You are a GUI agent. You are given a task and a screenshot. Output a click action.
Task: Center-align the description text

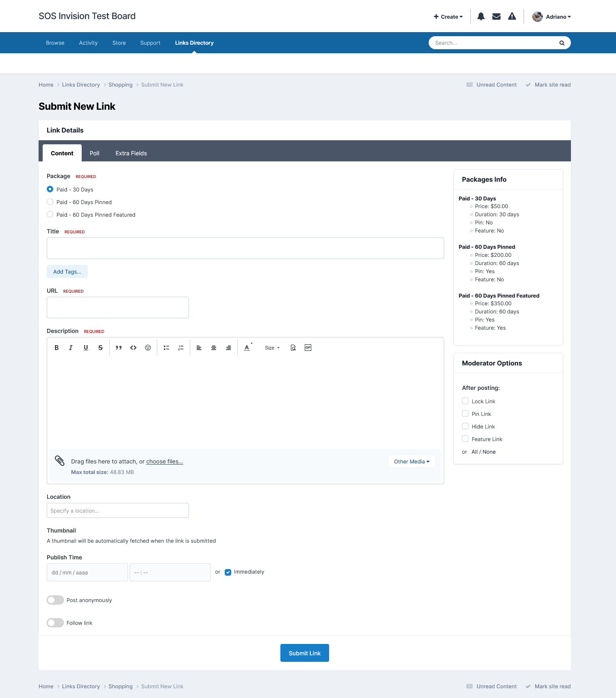pyautogui.click(x=214, y=348)
